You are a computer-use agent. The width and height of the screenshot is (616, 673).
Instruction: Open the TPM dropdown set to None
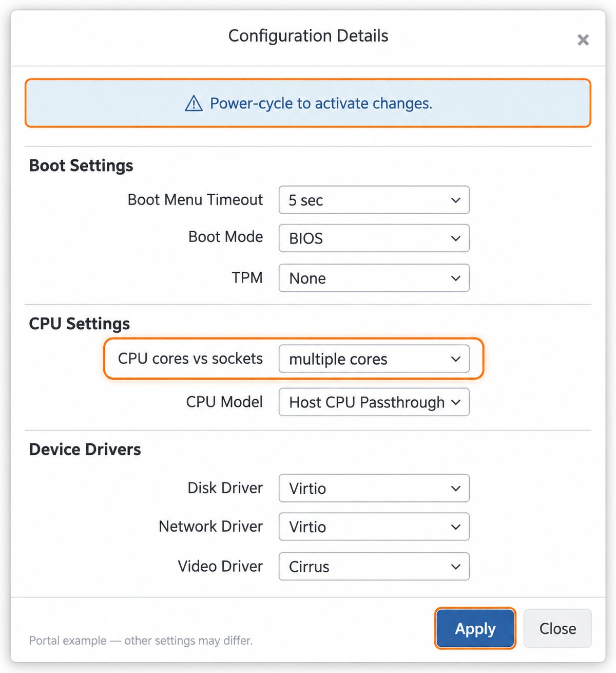pos(374,278)
